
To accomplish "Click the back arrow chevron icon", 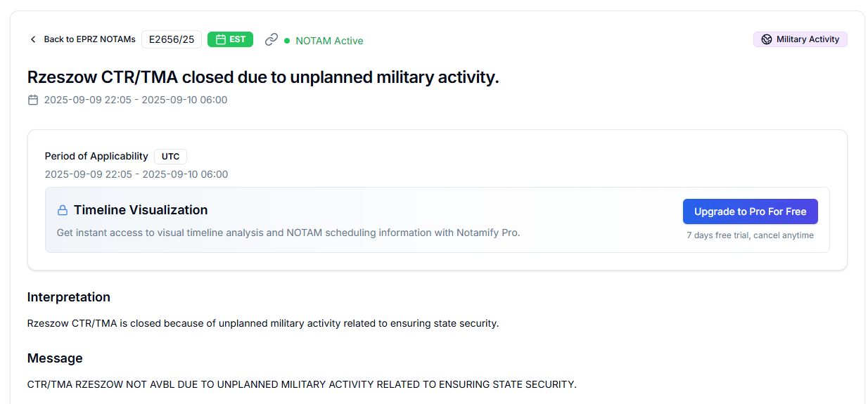I will tap(32, 39).
